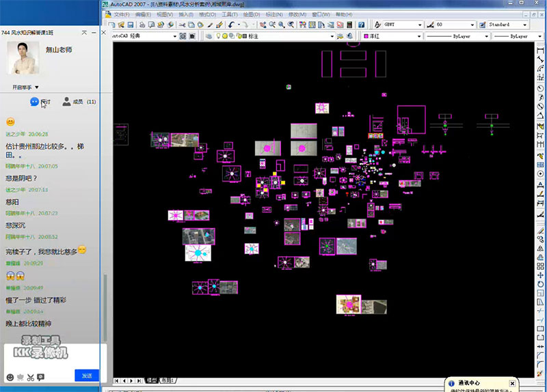547x392 pixels.
Task: Click the Linear dimension tool
Action: [x=540, y=51]
